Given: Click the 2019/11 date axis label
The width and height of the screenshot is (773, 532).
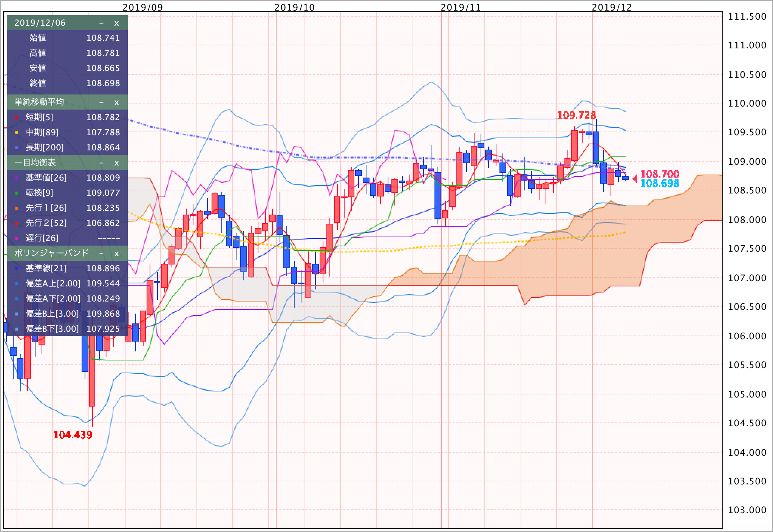Looking at the screenshot, I should pyautogui.click(x=461, y=7).
